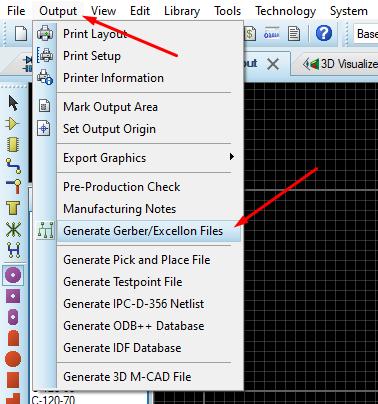Click the bill of materials dollar icon
The height and width of the screenshot is (404, 378).
[x=250, y=33]
